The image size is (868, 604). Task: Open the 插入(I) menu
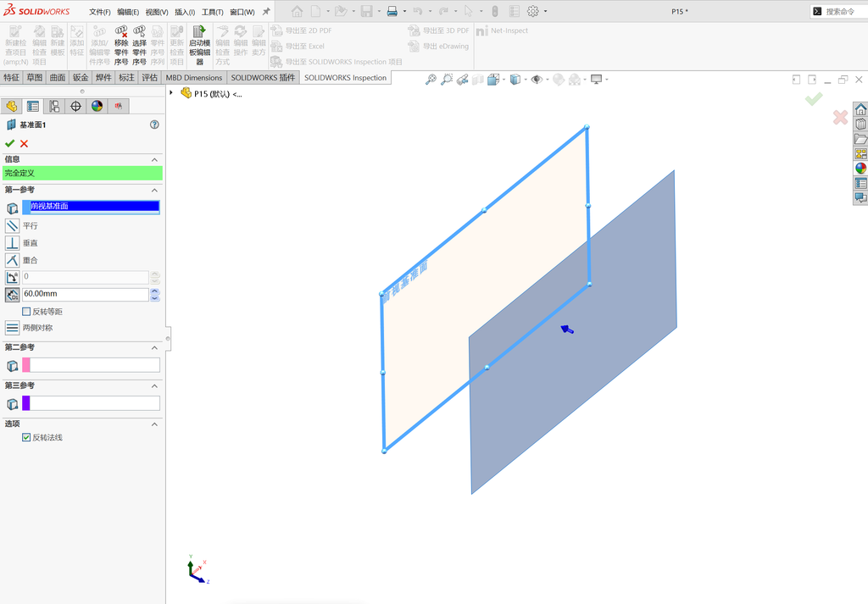185,12
